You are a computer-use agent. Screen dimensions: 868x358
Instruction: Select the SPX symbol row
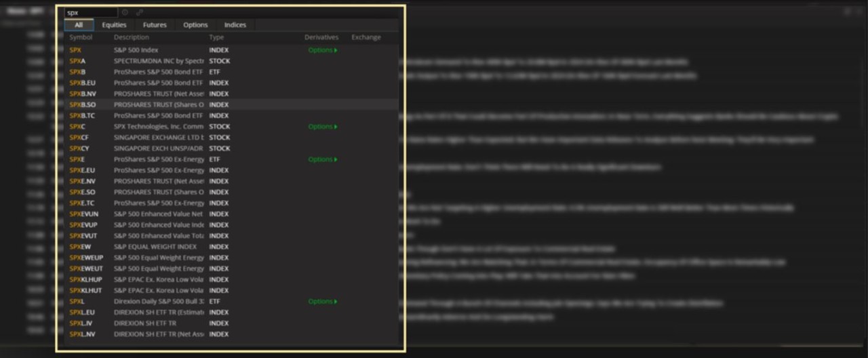[231, 50]
